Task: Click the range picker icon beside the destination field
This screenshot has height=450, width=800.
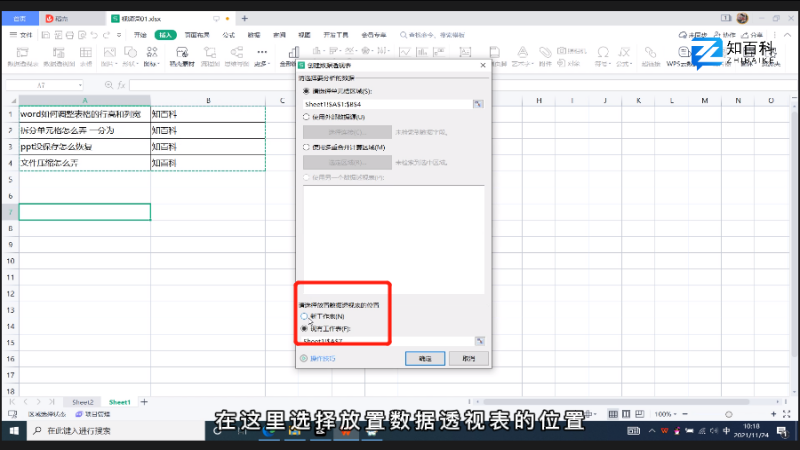Action: tap(478, 340)
